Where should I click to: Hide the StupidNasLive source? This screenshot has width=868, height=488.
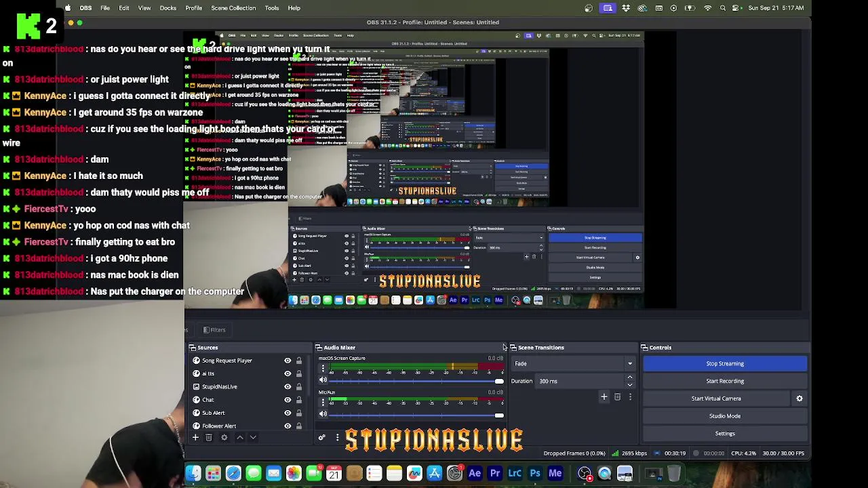[x=288, y=387]
